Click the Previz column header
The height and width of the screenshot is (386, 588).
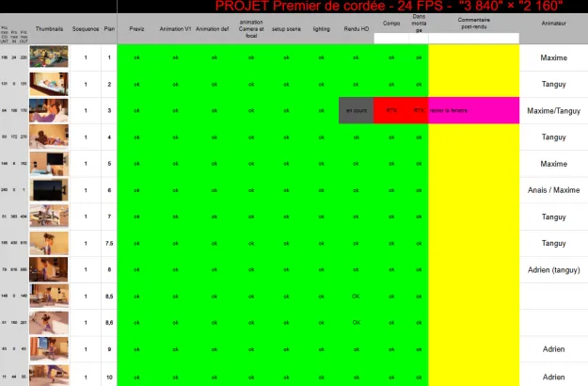pyautogui.click(x=136, y=30)
